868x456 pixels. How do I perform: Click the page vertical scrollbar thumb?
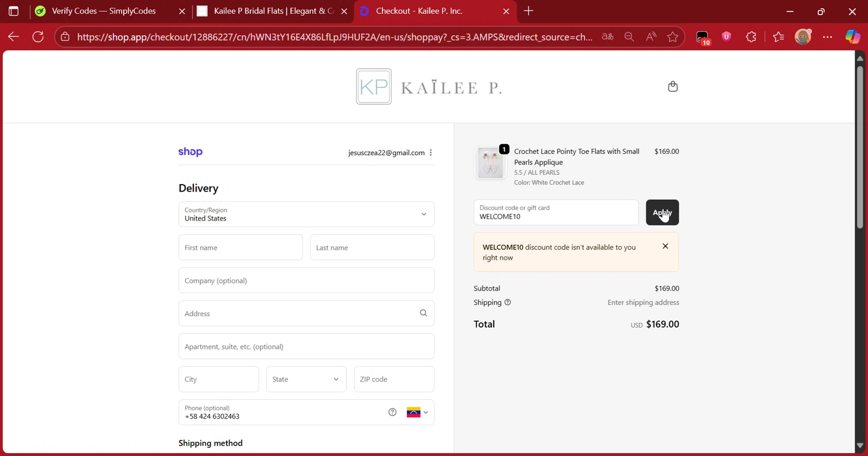click(x=859, y=148)
